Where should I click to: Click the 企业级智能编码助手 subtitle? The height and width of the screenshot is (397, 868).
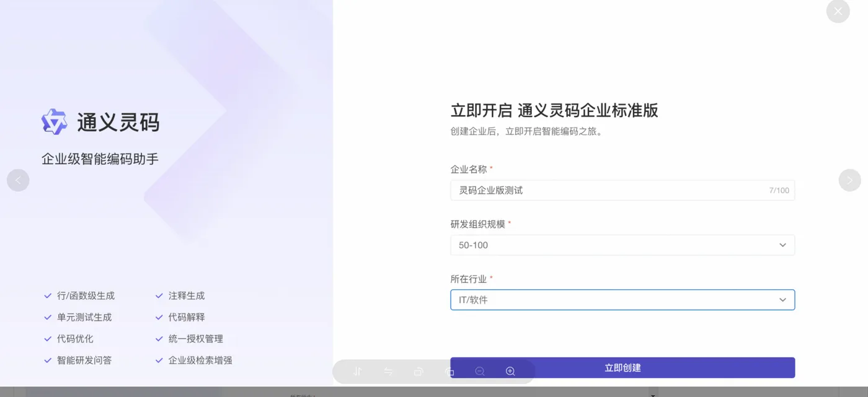(100, 159)
